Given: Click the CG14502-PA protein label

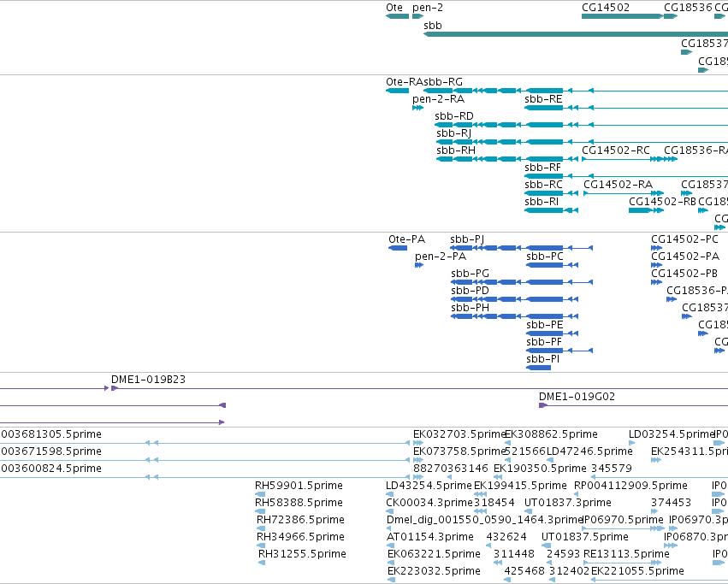Looking at the screenshot, I should click(685, 257).
